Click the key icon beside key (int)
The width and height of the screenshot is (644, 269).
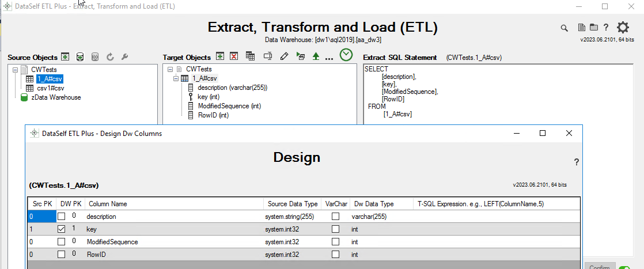click(191, 97)
